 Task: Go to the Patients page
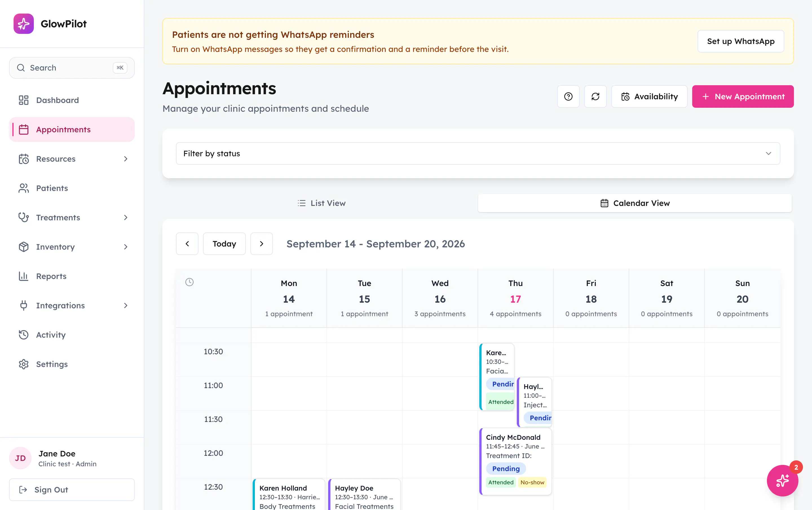(72, 188)
